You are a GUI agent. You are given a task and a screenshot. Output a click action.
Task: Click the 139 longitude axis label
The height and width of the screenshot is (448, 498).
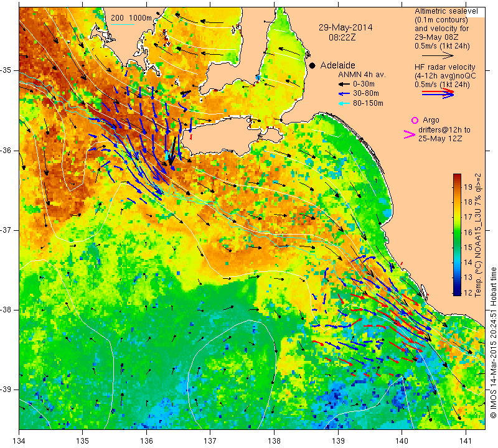[x=338, y=441]
